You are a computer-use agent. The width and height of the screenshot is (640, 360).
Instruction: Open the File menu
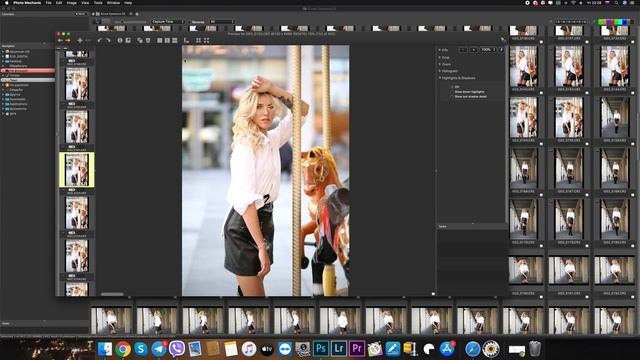click(49, 3)
